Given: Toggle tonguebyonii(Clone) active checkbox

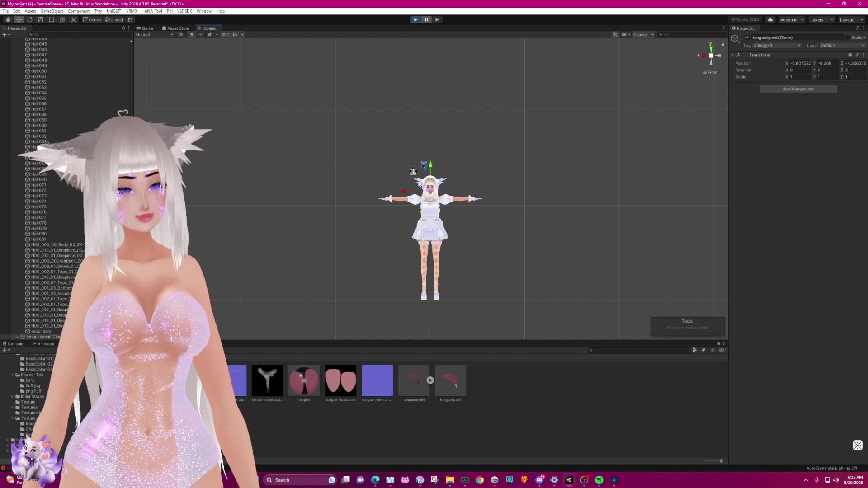Looking at the screenshot, I should (x=747, y=38).
